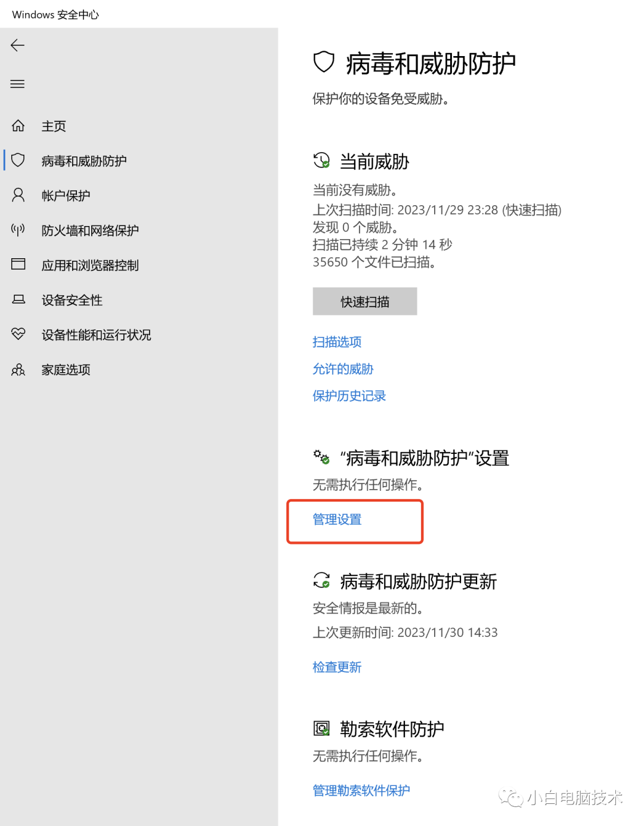644x826 pixels.
Task: Click the text 扫描已持续 2 分钟 14 秒
Action: tap(382, 245)
